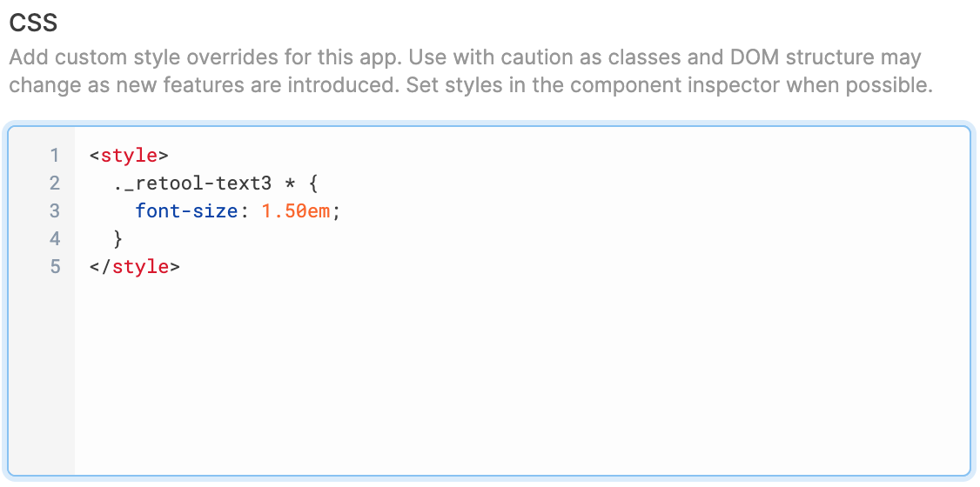Click the 1.50em value
980x487 pixels.
[x=295, y=211]
